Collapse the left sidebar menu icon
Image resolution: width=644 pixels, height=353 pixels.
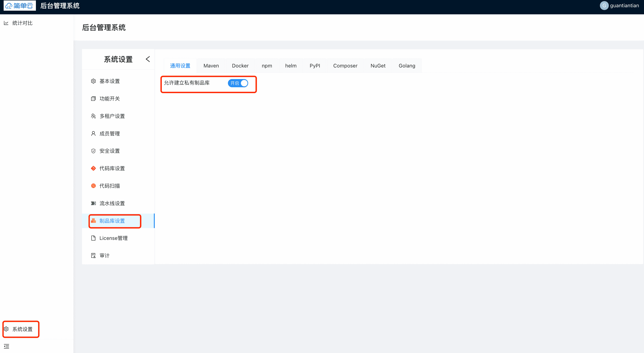point(7,346)
